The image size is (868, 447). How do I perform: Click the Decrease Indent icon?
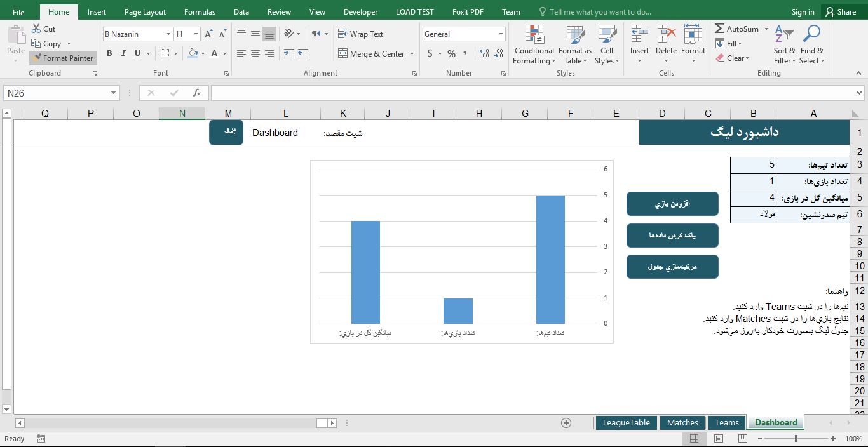pyautogui.click(x=289, y=53)
